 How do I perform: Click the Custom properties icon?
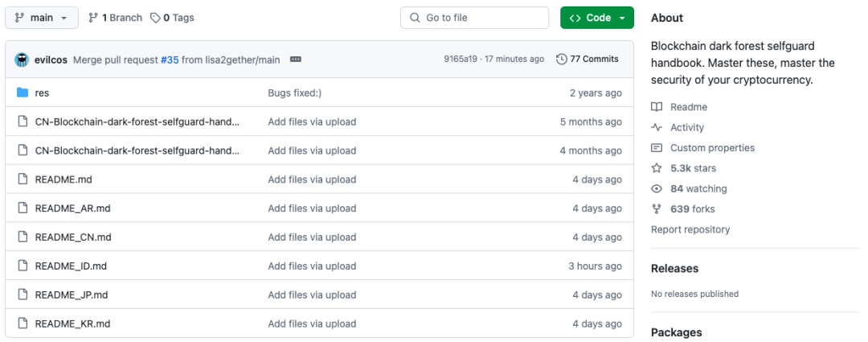pos(657,148)
